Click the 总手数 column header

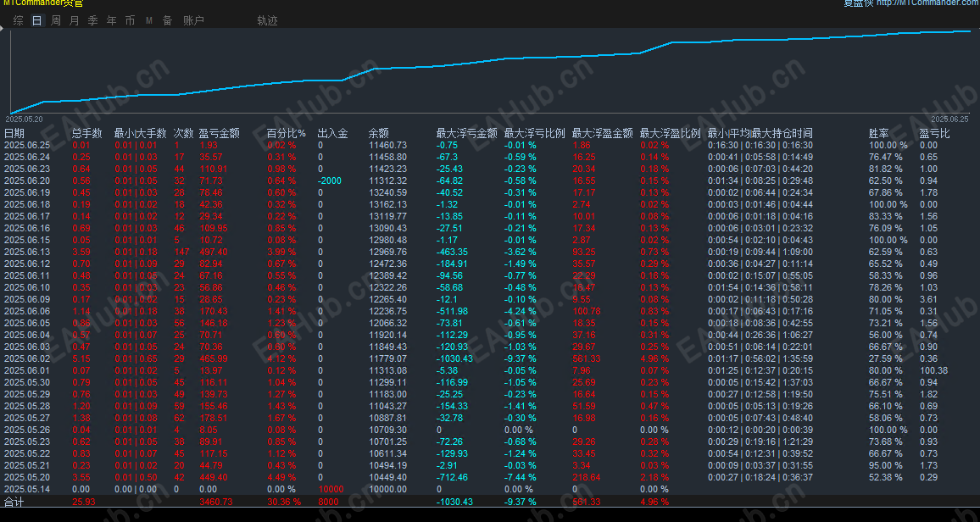tap(86, 133)
